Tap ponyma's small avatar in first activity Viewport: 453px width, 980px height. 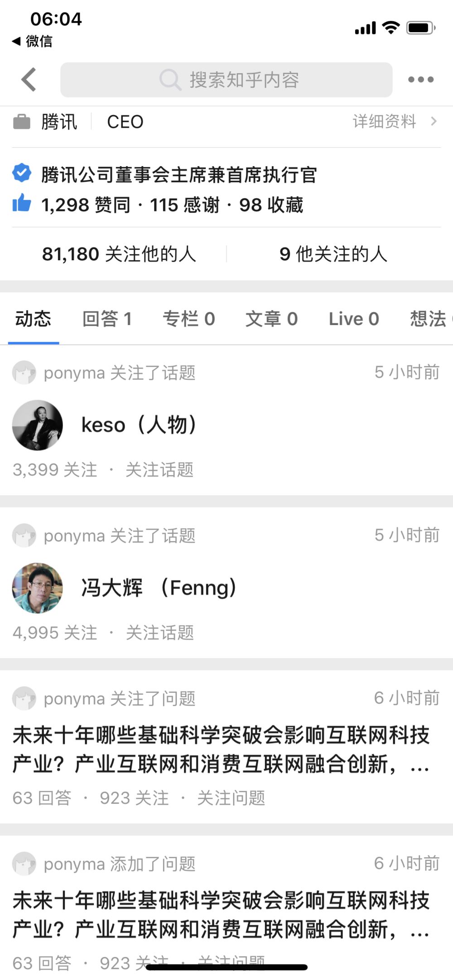coord(24,373)
